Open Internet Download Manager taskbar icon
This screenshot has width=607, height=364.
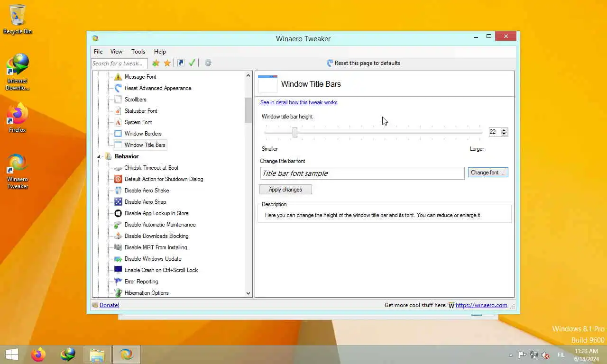(x=68, y=355)
